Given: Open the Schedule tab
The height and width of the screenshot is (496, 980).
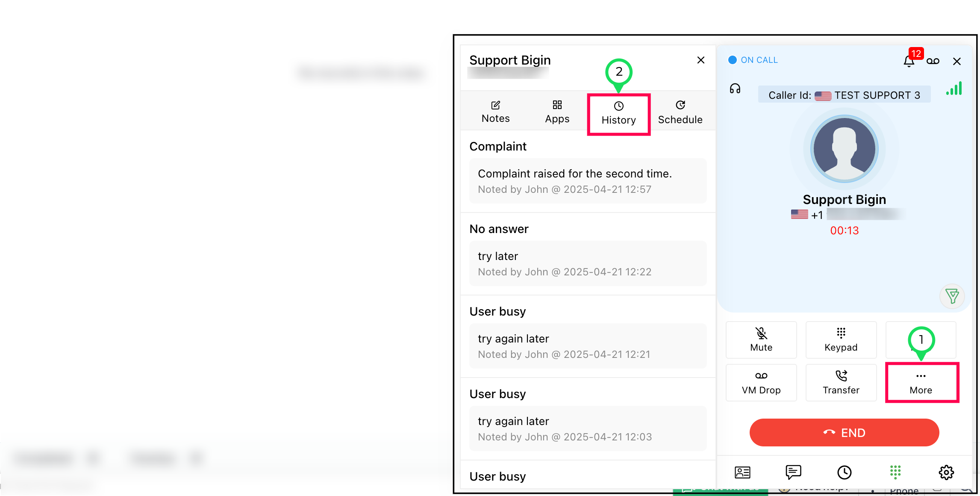Looking at the screenshot, I should coord(680,112).
